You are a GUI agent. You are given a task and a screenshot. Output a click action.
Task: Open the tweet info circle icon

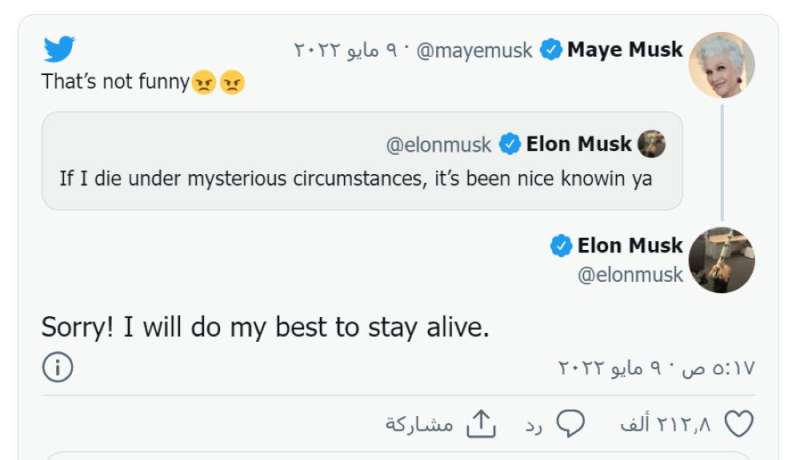[58, 367]
